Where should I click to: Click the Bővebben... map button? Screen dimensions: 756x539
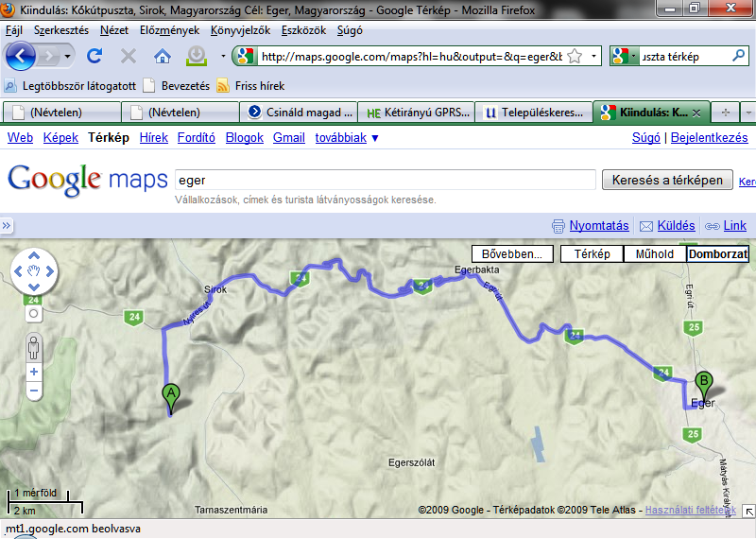click(x=512, y=253)
